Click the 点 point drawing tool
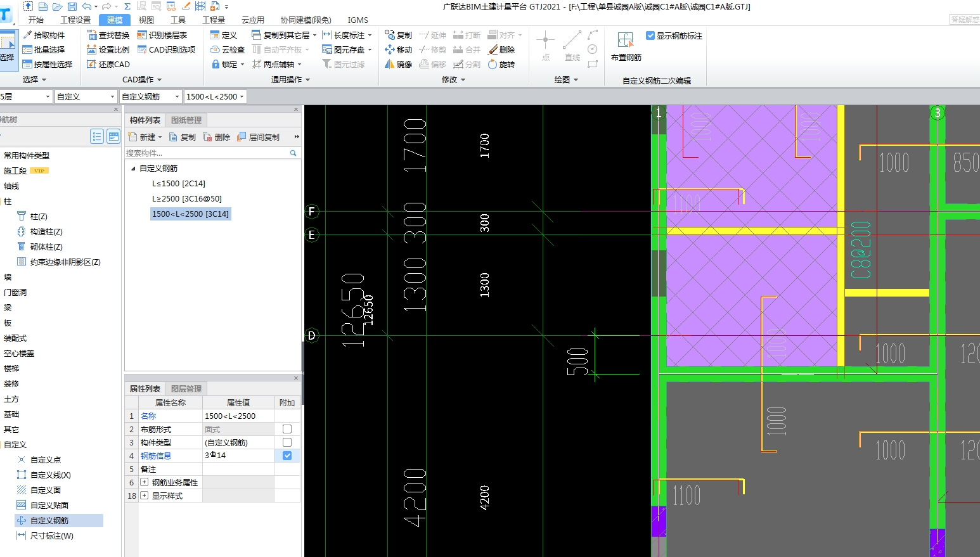 tap(545, 46)
